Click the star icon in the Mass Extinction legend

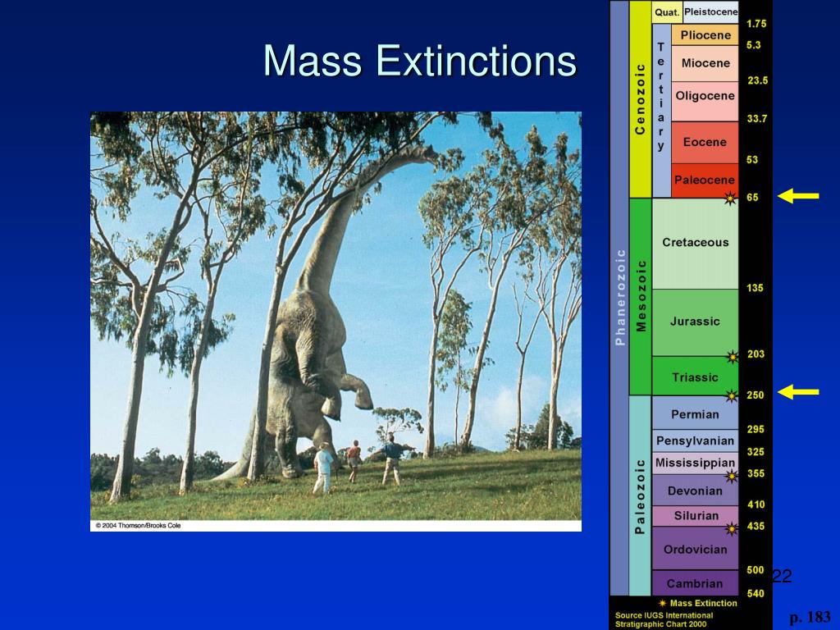point(663,603)
